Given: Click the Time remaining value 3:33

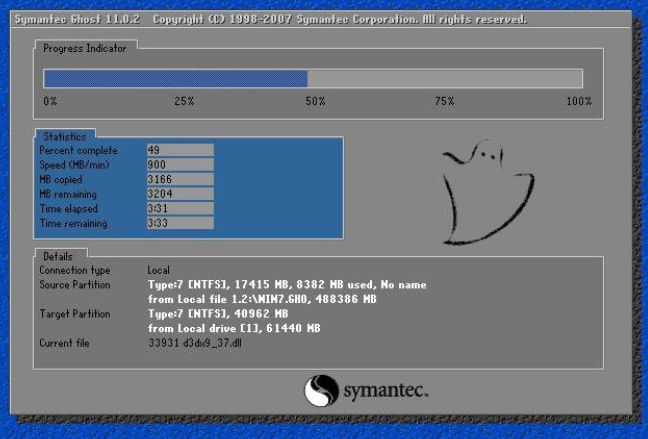Looking at the screenshot, I should click(x=180, y=223).
